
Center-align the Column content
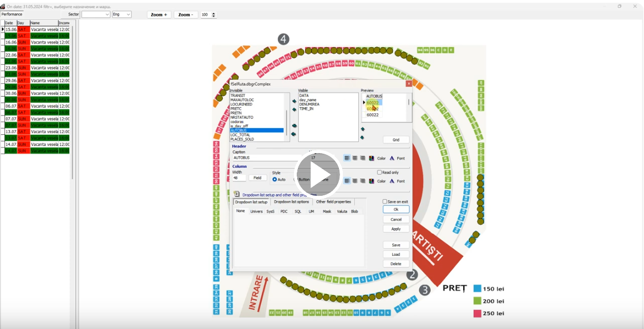coord(355,181)
